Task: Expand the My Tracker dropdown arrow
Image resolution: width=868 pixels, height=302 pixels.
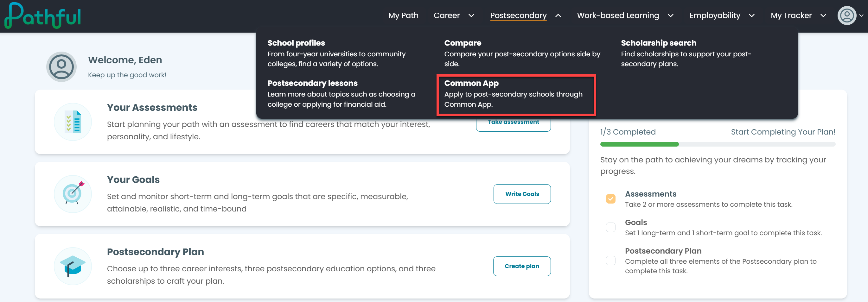Action: (x=823, y=16)
